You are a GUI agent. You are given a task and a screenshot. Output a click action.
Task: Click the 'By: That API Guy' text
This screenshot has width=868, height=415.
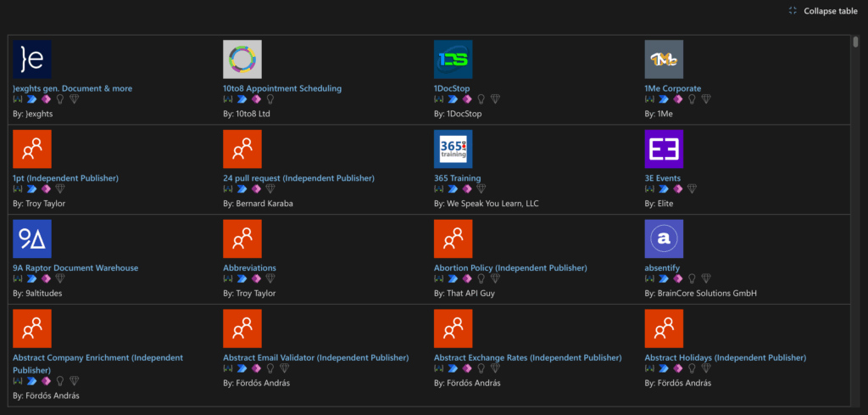(464, 293)
